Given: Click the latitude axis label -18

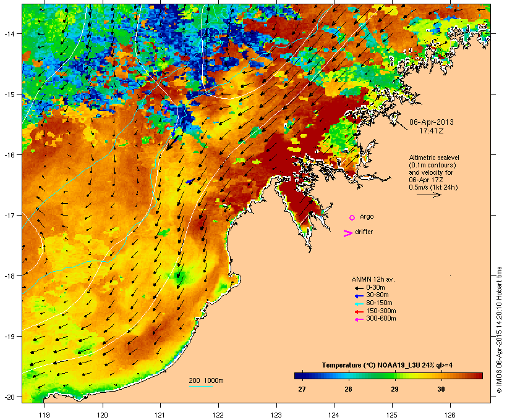Looking at the screenshot, I should [9, 276].
